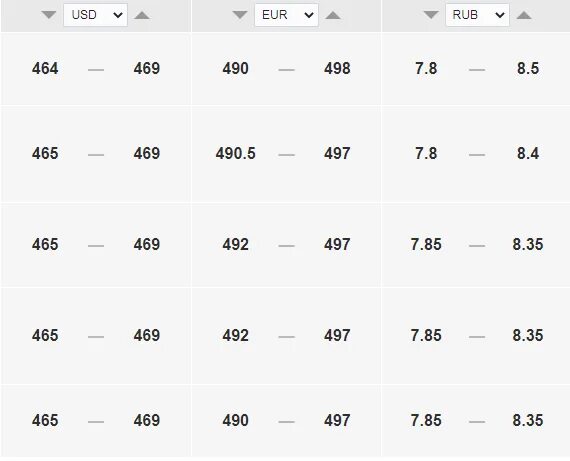The width and height of the screenshot is (570, 461).
Task: Sort RUB column descending with down arrow
Action: 431,15
